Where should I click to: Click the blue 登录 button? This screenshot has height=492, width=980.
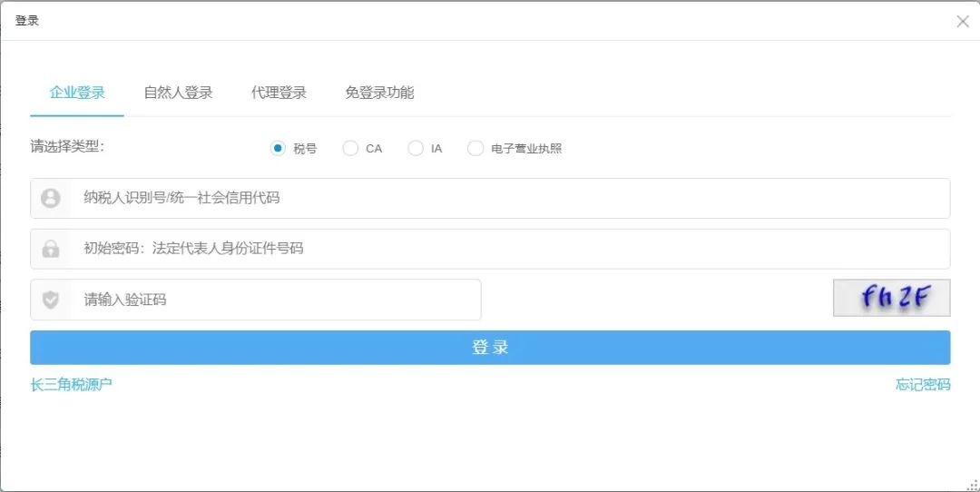pos(490,348)
